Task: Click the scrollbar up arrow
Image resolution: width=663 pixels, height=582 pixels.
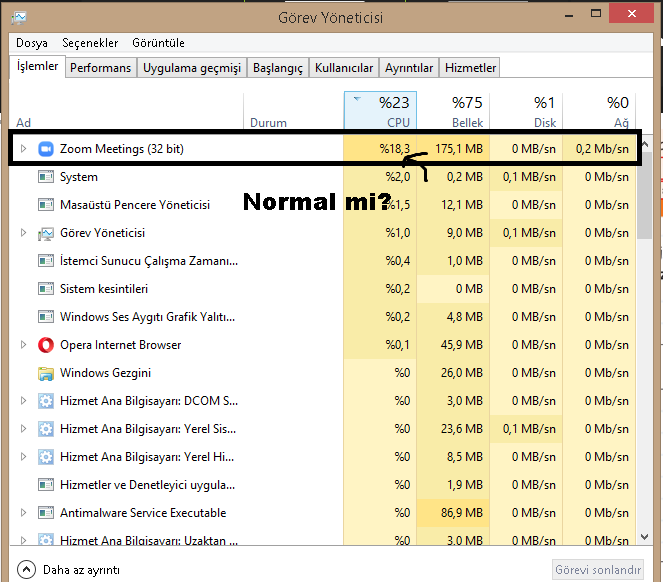Action: click(644, 144)
